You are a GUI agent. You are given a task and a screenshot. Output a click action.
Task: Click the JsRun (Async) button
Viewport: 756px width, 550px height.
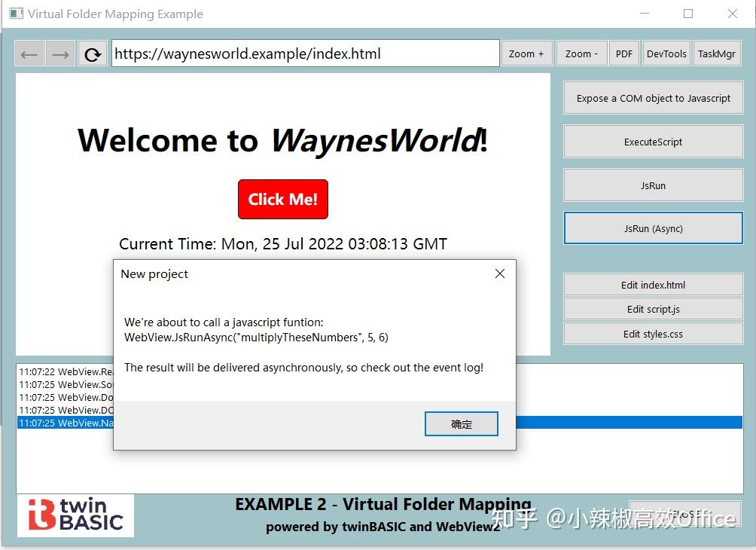[652, 228]
